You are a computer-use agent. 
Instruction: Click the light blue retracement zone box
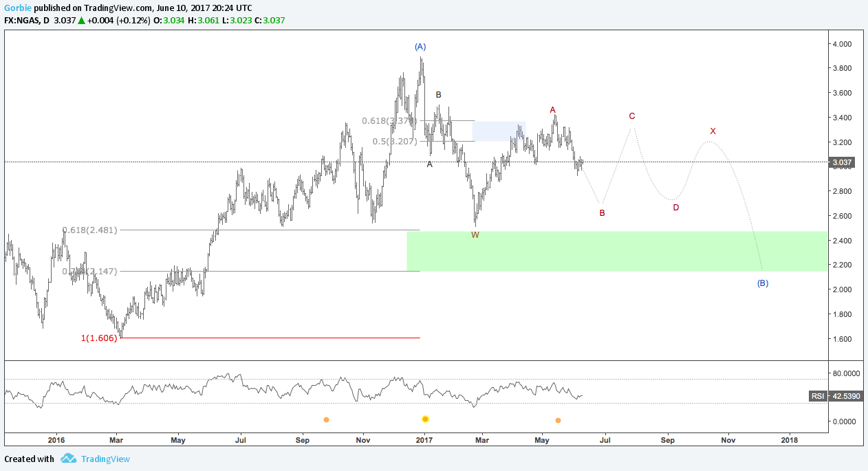tap(499, 131)
